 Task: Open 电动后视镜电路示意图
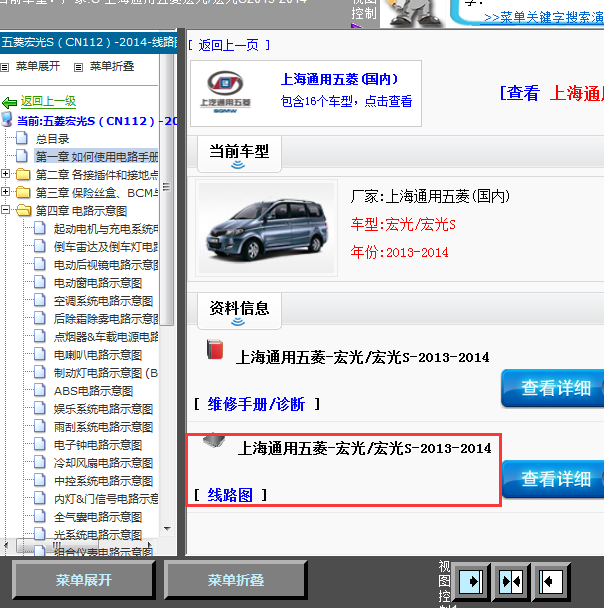point(106,265)
